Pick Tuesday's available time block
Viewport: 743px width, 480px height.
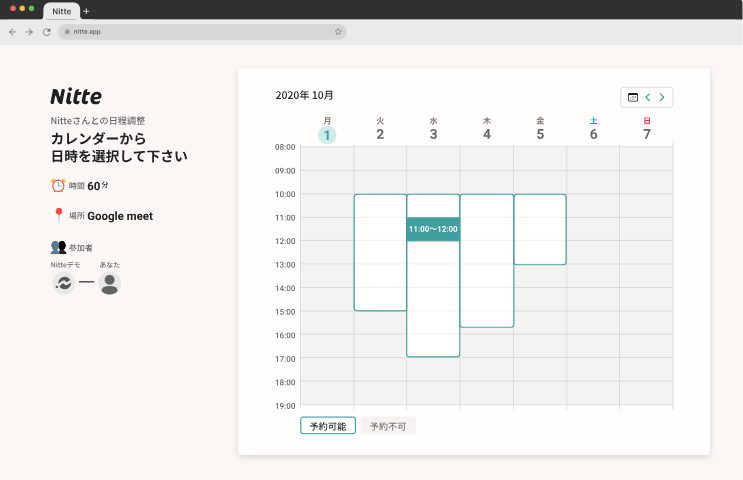tap(380, 252)
